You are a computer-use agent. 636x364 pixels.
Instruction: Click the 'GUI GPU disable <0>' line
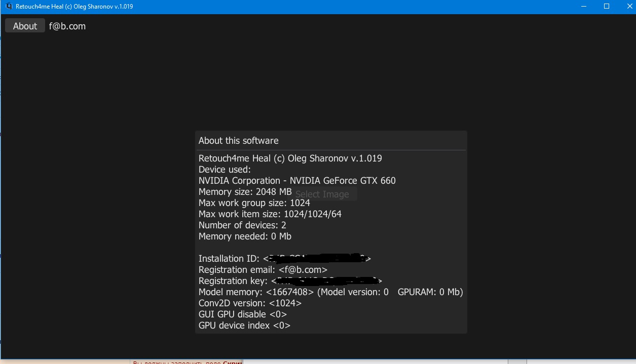point(242,314)
